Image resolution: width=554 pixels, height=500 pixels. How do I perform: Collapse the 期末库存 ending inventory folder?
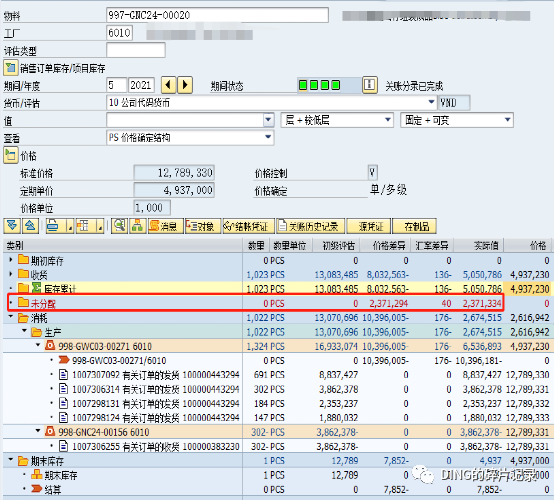pyautogui.click(x=11, y=460)
